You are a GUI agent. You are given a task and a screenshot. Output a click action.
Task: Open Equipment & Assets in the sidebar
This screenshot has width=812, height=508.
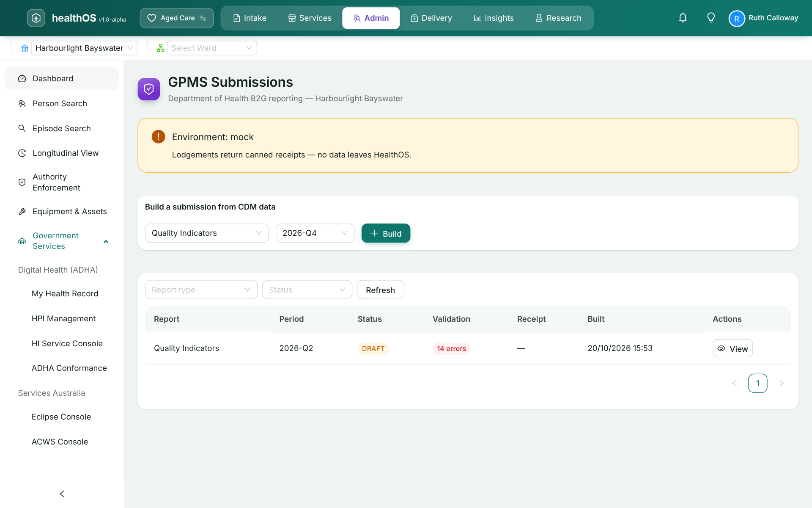[x=62, y=212]
